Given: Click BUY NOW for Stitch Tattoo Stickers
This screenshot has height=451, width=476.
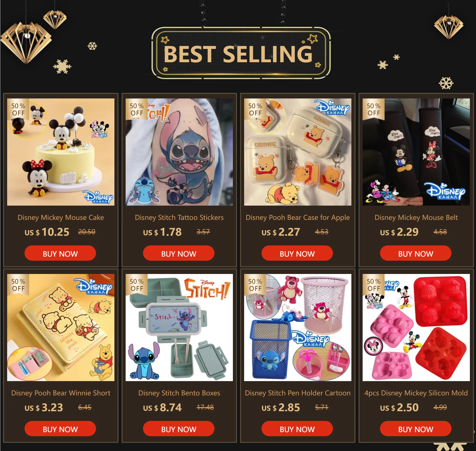Looking at the screenshot, I should pyautogui.click(x=179, y=253).
